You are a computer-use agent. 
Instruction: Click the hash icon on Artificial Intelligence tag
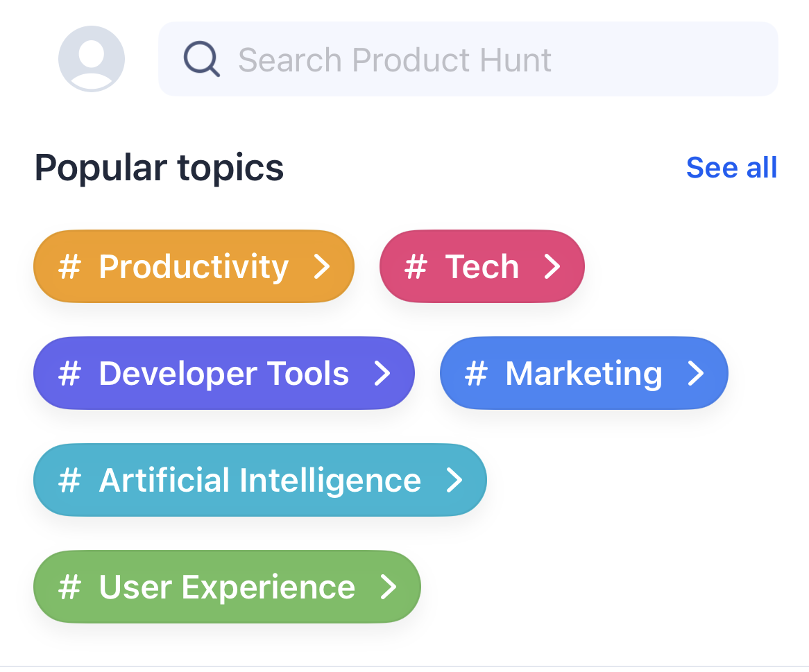point(69,481)
